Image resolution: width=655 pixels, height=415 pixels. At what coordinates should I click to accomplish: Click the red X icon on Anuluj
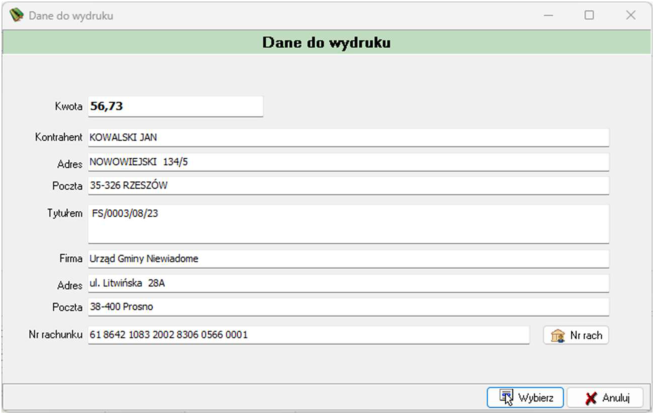click(591, 398)
